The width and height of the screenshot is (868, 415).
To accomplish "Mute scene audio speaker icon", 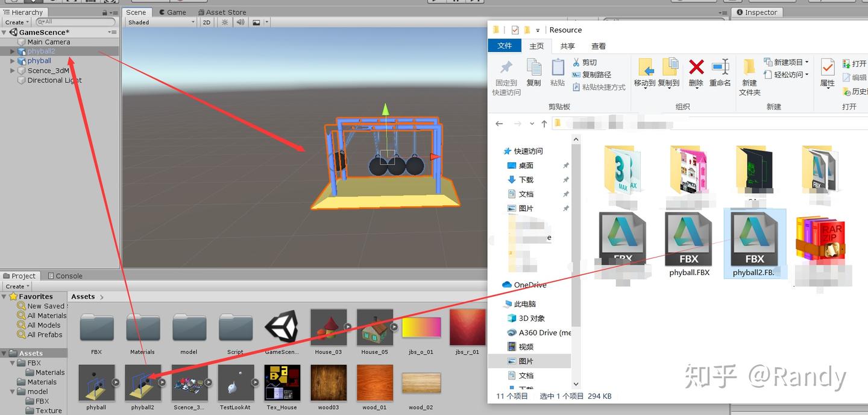I will coord(240,22).
